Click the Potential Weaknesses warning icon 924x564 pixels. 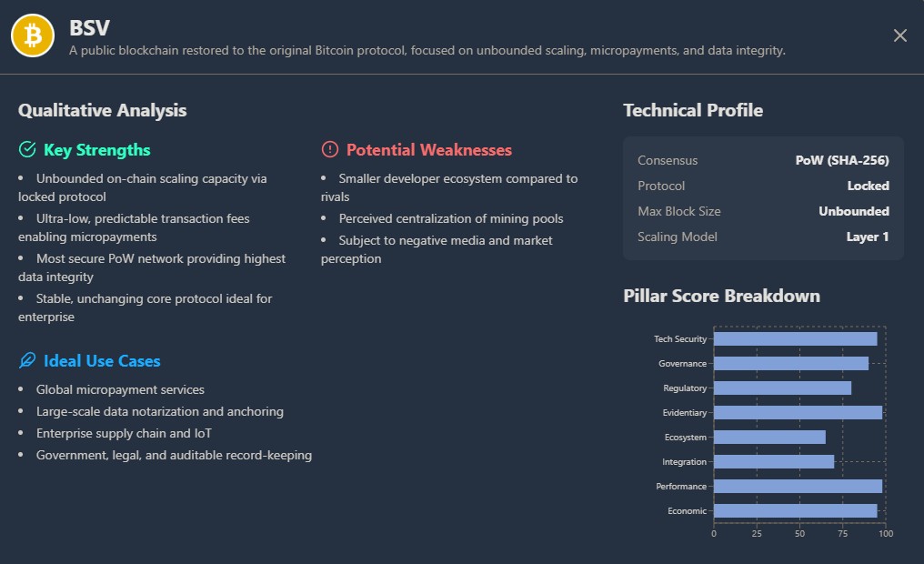(330, 150)
